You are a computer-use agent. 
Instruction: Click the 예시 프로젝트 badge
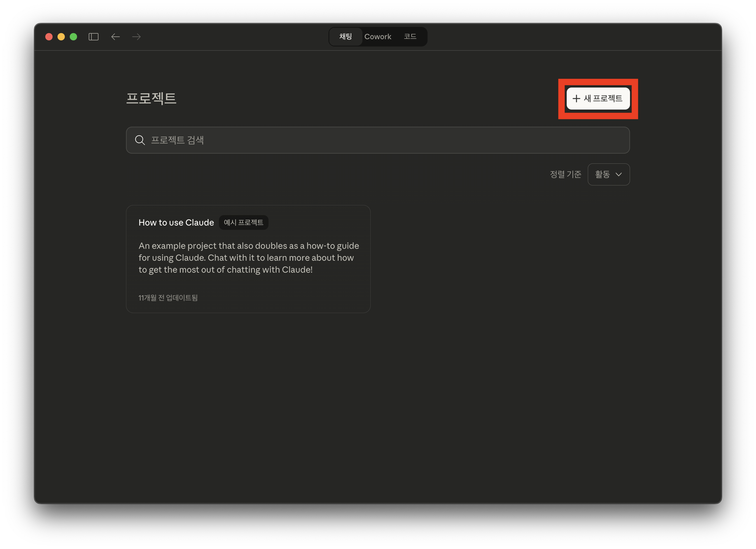pos(243,222)
